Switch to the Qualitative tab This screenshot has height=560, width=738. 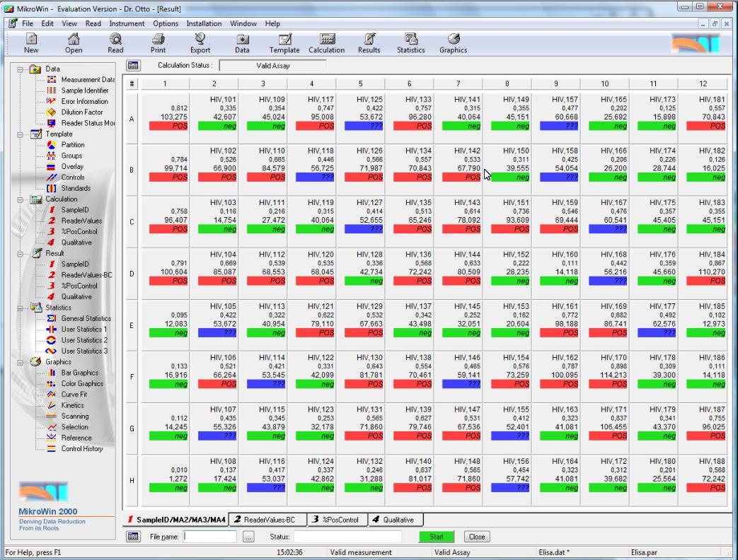tap(396, 520)
